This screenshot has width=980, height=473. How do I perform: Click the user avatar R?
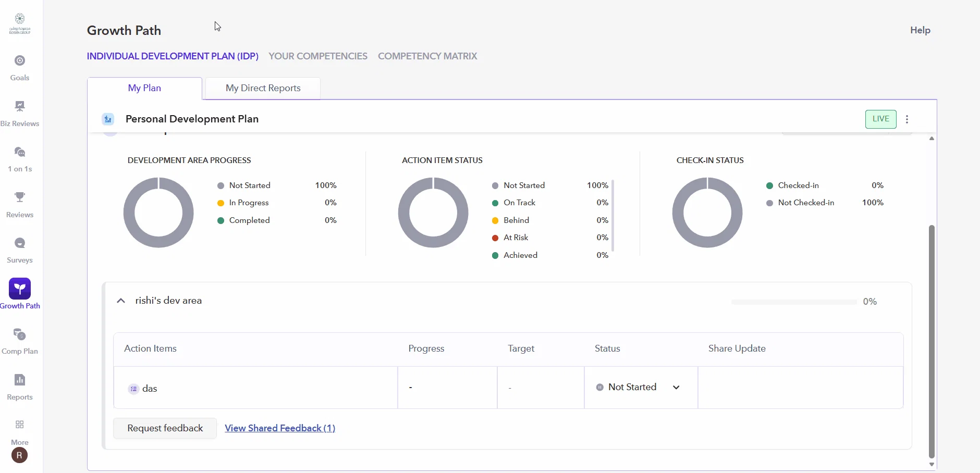[x=19, y=455]
